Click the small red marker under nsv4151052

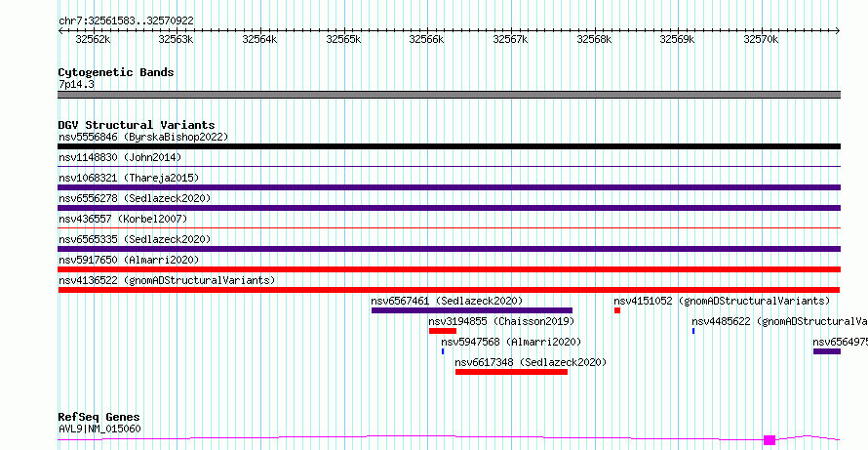click(x=617, y=310)
